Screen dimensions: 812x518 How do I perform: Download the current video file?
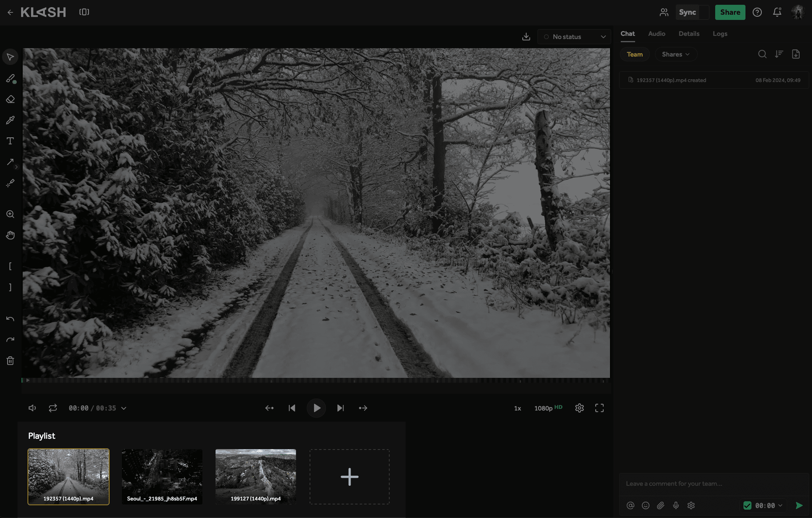(526, 37)
